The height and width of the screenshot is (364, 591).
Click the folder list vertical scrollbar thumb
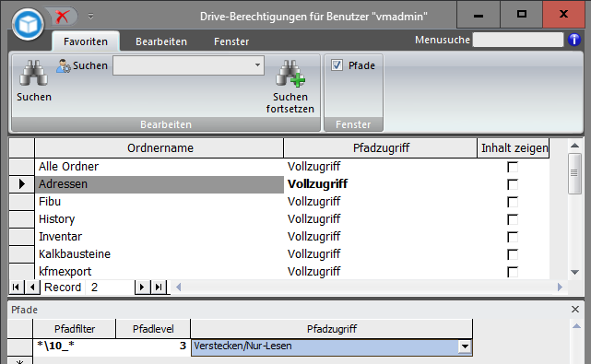(574, 173)
